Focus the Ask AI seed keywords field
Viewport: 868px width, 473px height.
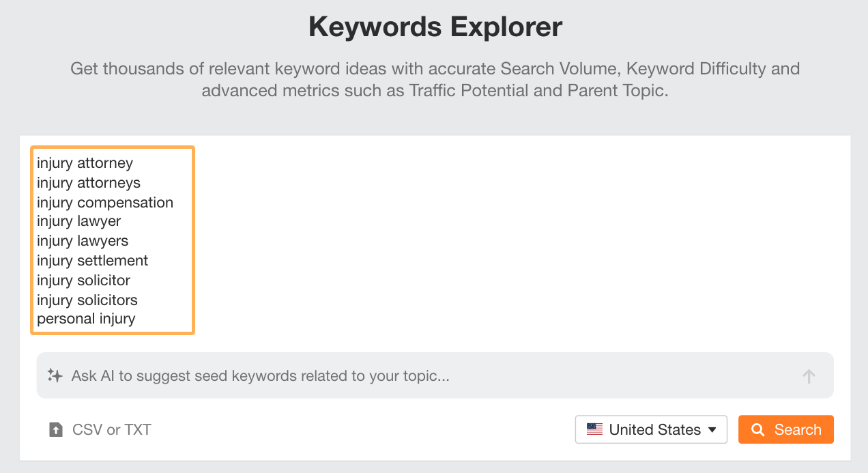coord(423,375)
